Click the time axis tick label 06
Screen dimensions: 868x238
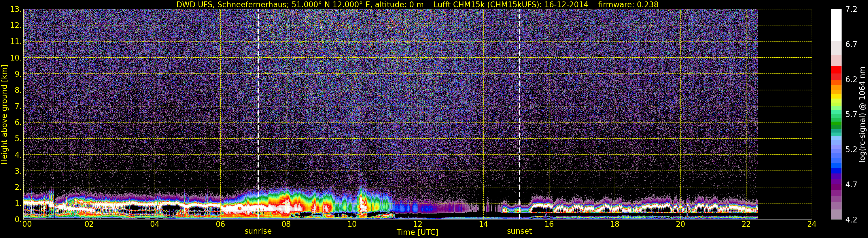click(220, 224)
